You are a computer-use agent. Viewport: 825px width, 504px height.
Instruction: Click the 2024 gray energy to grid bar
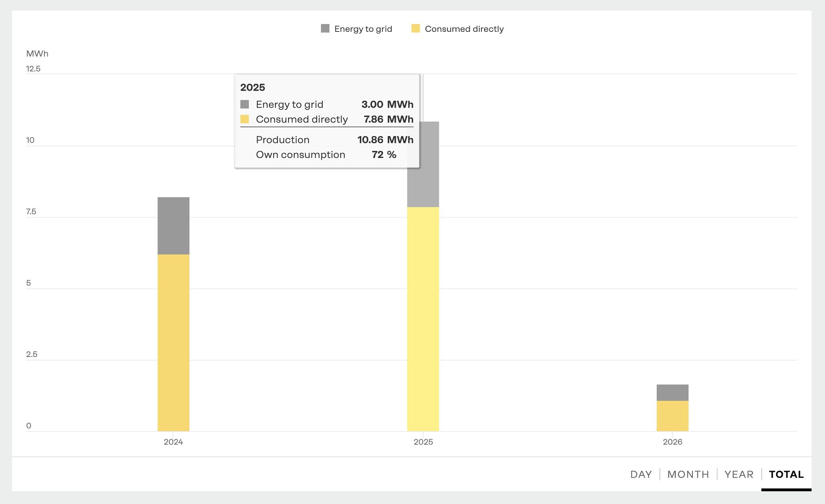173,226
